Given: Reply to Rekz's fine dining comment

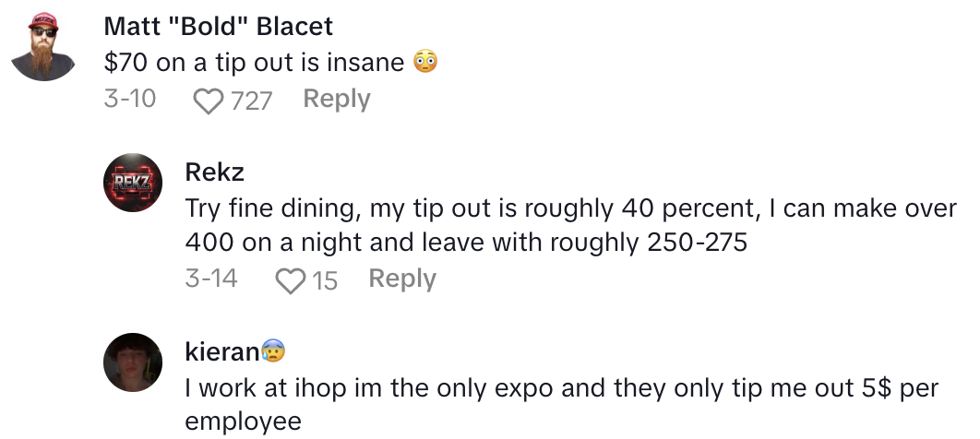Looking at the screenshot, I should tap(401, 279).
